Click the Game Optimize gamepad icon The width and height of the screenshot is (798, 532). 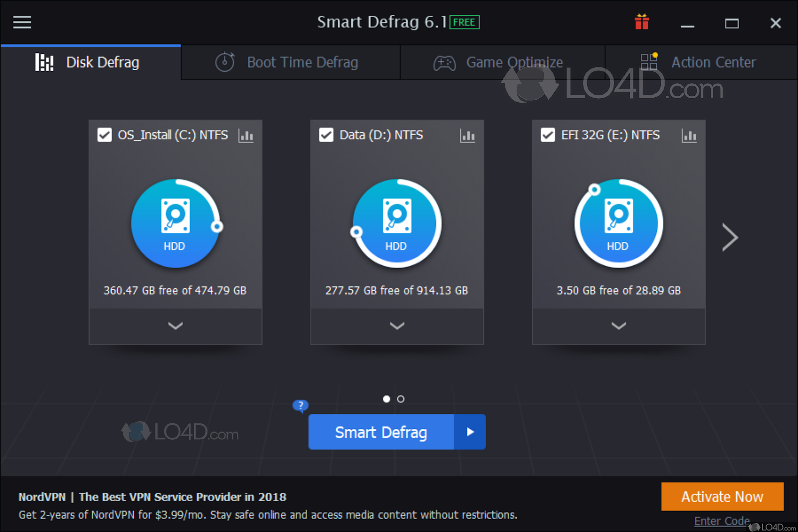[x=444, y=63]
